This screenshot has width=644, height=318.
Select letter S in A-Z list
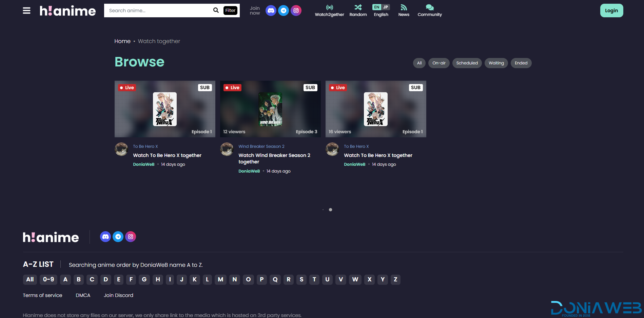[x=301, y=279]
